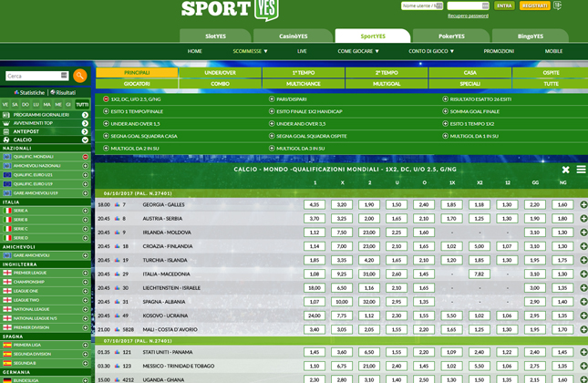Add Risultato Esatto 26 Esiti market
The height and width of the screenshot is (383, 588).
pyautogui.click(x=445, y=99)
